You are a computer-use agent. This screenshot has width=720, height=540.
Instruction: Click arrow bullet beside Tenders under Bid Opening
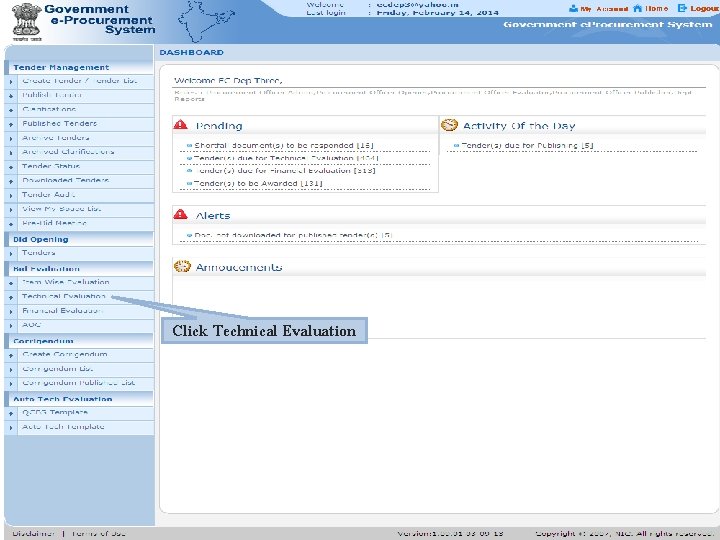pos(11,254)
